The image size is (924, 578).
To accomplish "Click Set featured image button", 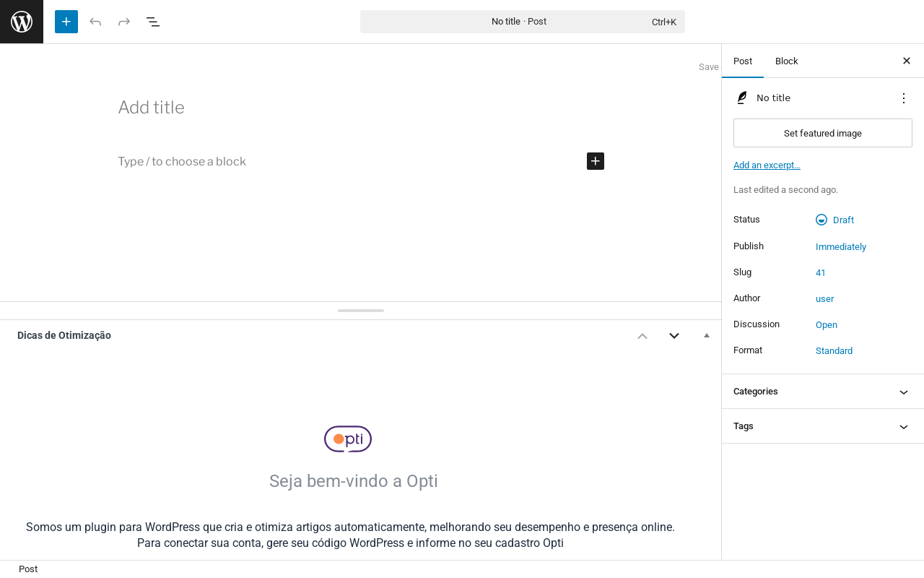I will (823, 133).
